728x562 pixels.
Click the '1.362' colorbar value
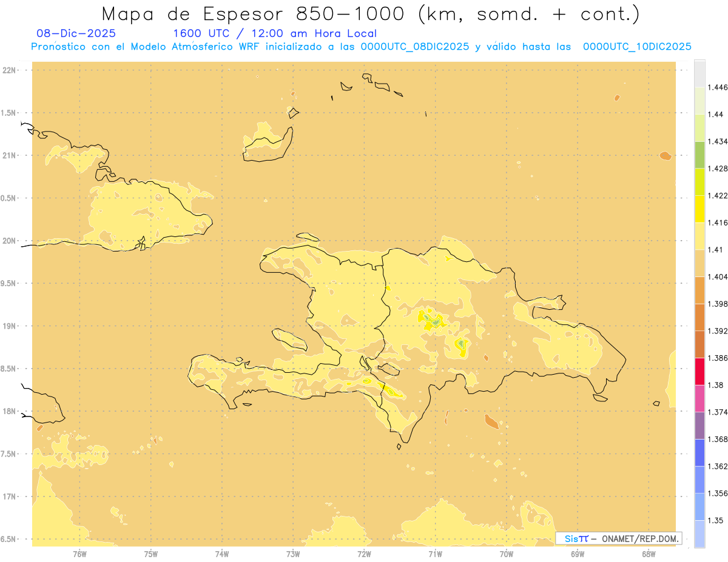point(719,466)
